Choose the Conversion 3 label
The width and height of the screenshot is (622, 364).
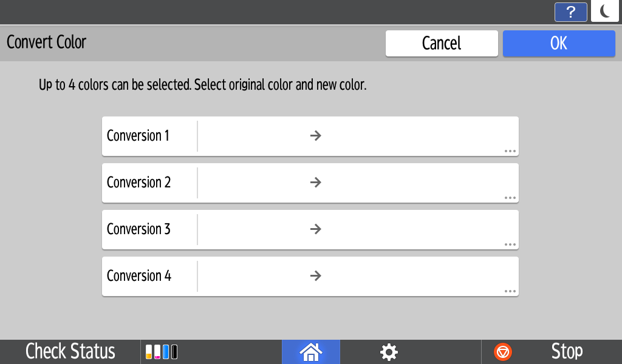tap(138, 229)
